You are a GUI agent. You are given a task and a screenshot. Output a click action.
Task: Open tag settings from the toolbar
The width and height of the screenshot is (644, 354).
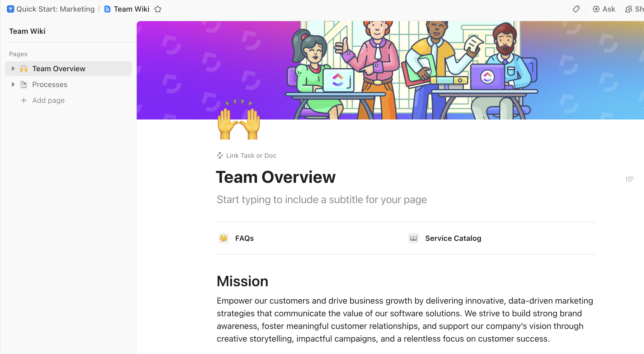point(576,9)
